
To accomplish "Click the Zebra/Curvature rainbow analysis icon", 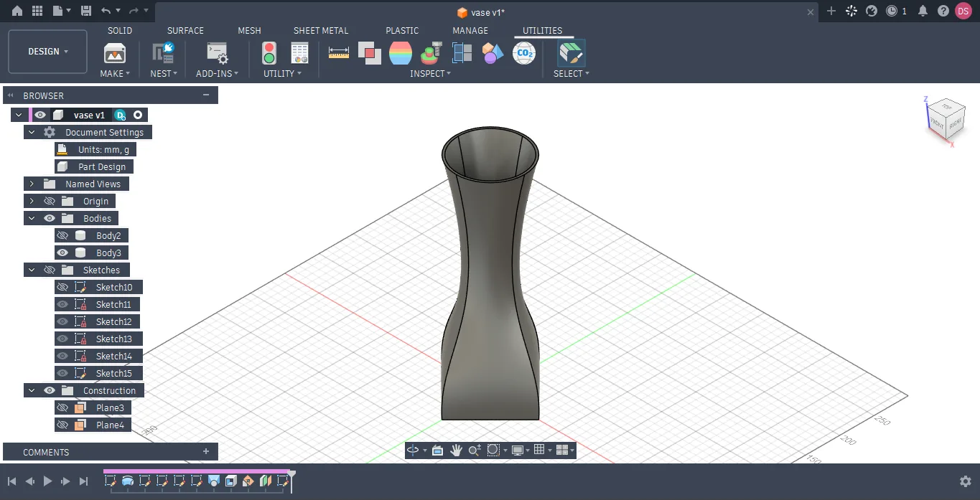I will [401, 53].
